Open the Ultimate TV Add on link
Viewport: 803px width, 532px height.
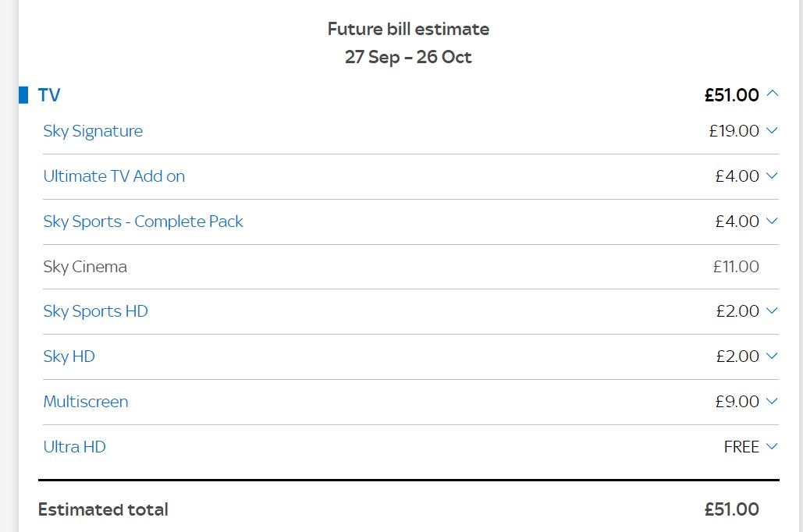(114, 176)
